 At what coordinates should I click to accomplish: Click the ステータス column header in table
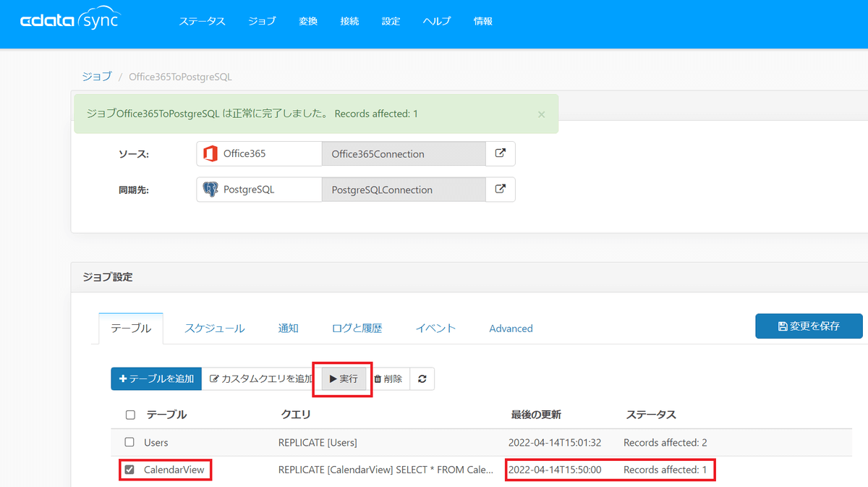coord(651,415)
